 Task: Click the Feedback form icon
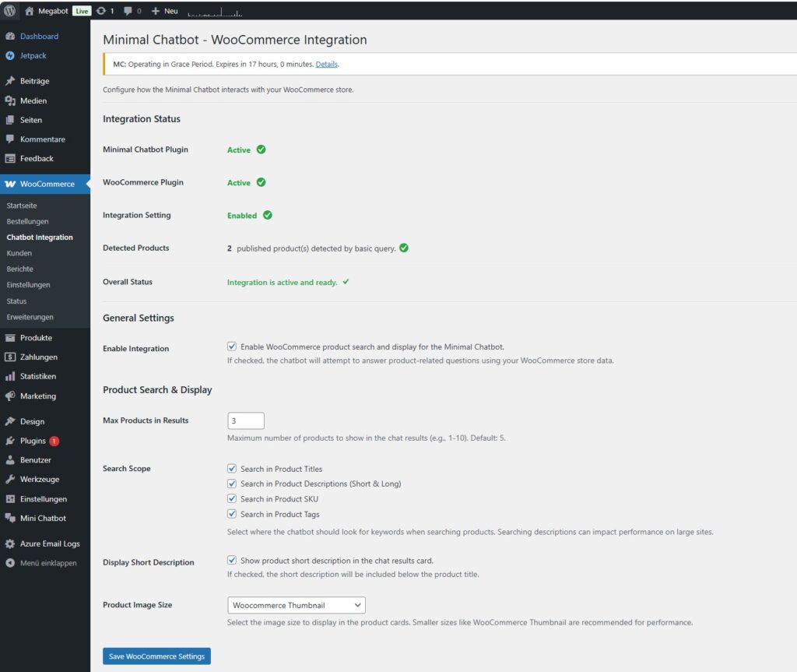[x=10, y=158]
